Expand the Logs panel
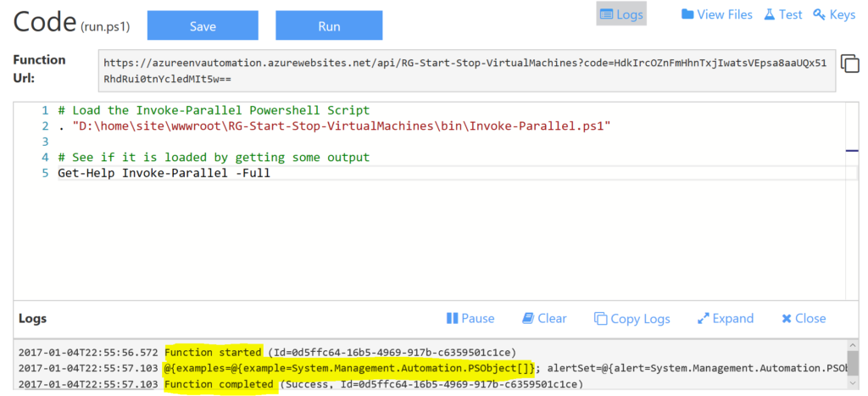 tap(725, 319)
